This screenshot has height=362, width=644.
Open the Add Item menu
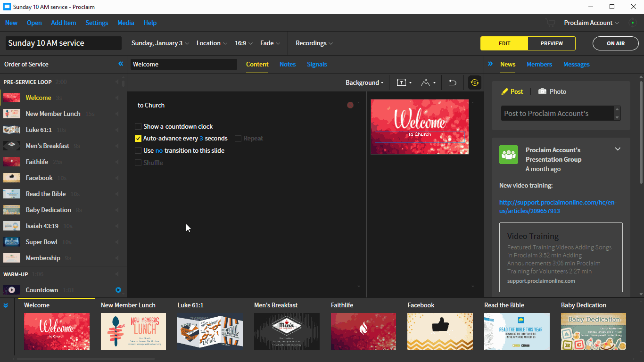[x=64, y=23]
